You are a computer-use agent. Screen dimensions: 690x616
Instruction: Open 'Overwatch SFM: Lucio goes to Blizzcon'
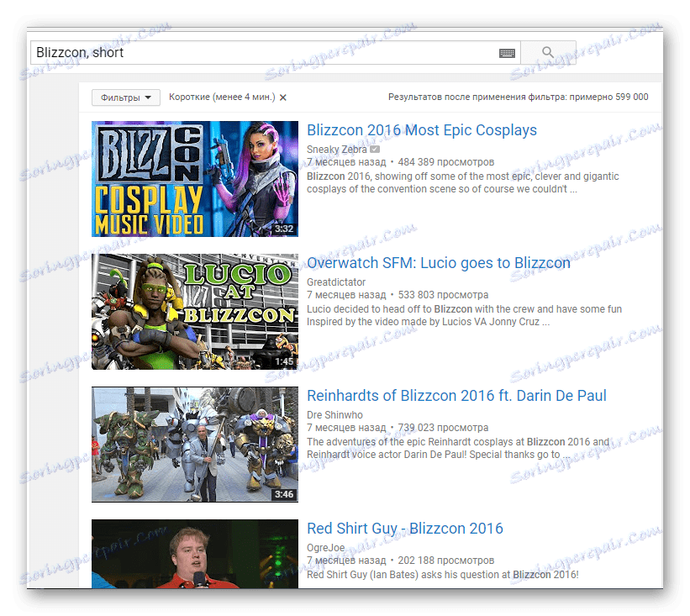pyautogui.click(x=439, y=263)
